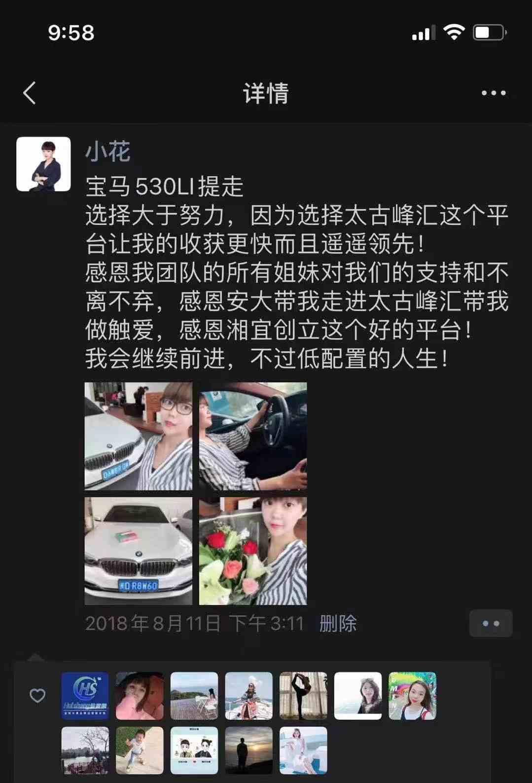Open the like and comment popup button
This screenshot has width=532, height=783.
coord(491,623)
